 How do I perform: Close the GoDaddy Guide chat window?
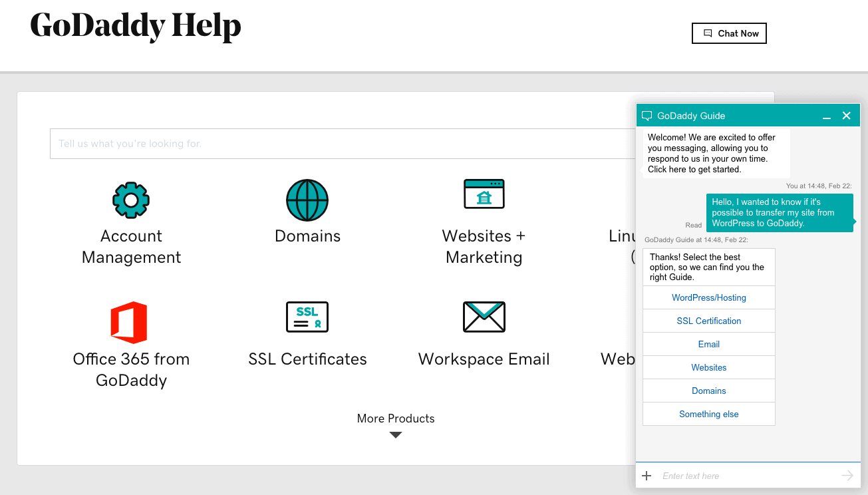pos(847,116)
